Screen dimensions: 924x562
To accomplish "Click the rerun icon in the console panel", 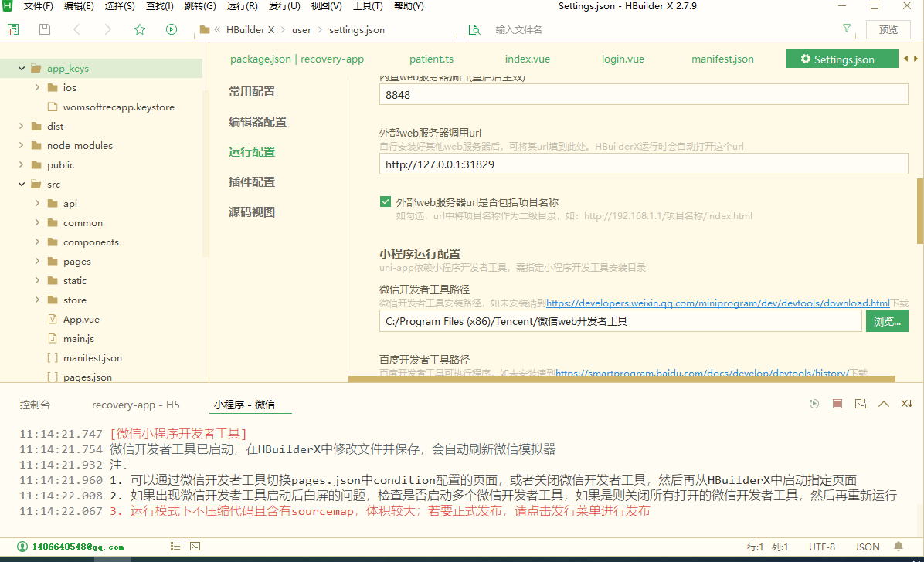I will tap(814, 404).
